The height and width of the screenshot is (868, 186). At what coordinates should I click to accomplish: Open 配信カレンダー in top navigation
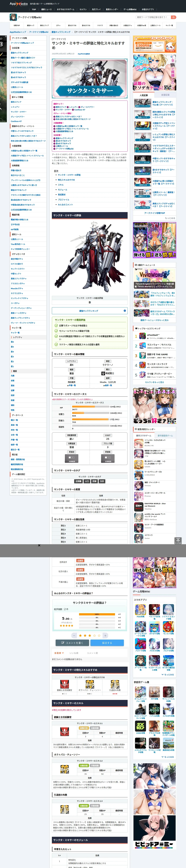pos(112,9)
